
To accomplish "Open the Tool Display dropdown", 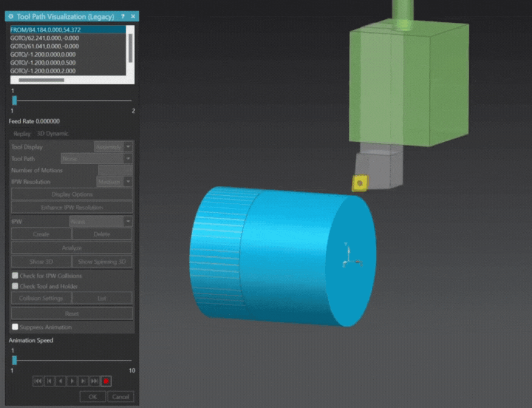I will tap(128, 147).
